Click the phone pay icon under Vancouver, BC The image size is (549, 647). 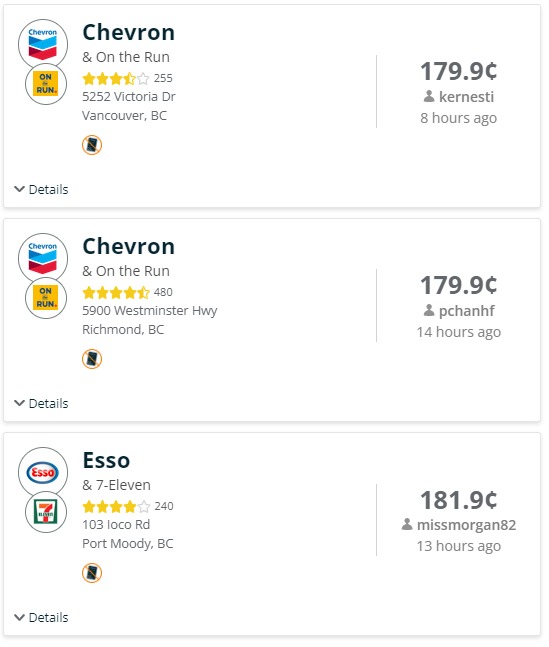pos(92,145)
